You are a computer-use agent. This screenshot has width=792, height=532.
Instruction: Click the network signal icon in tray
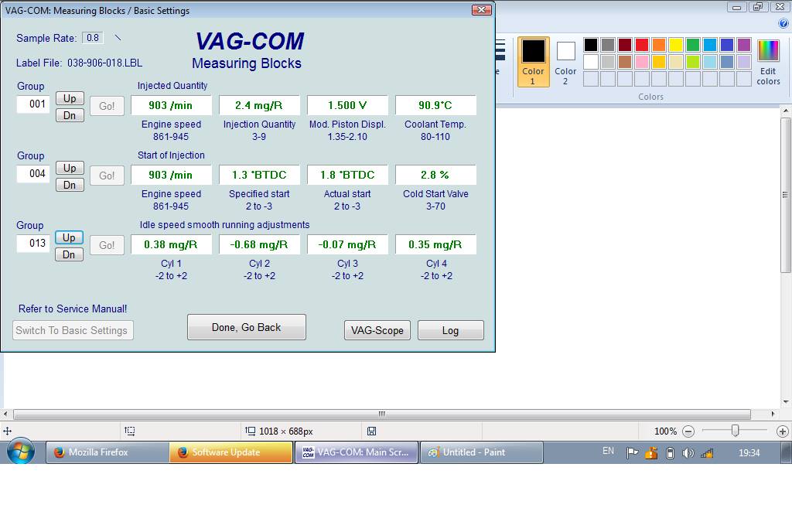click(x=707, y=453)
